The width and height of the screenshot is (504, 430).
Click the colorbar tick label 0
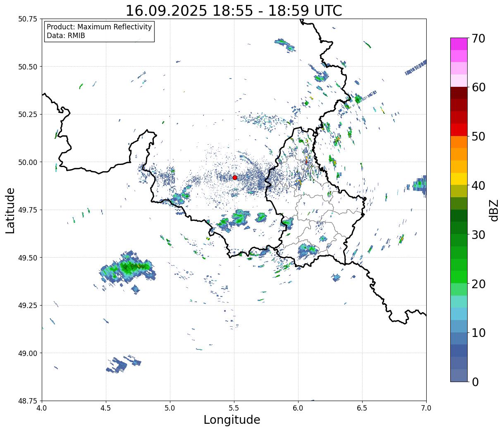tap(475, 382)
